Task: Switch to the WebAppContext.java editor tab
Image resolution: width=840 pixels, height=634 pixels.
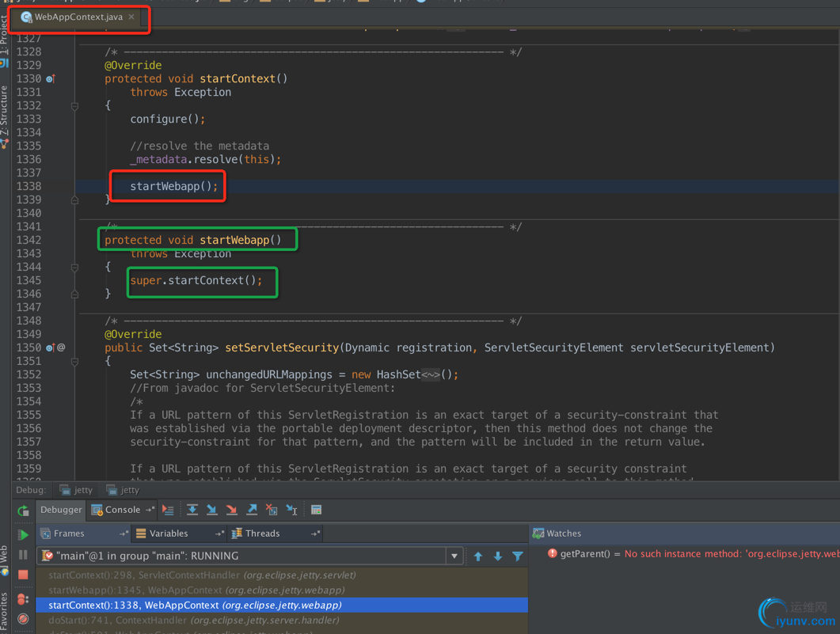Action: click(x=78, y=17)
